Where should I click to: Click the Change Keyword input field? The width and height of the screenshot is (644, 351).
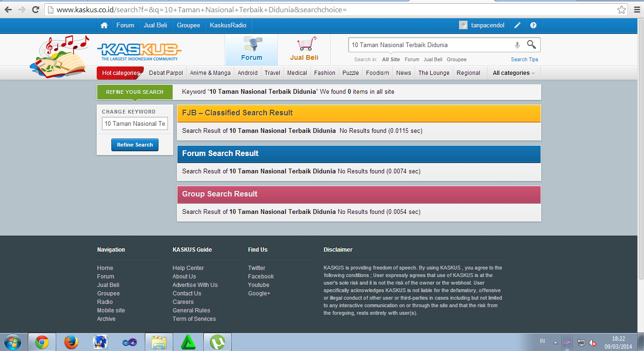pyautogui.click(x=135, y=123)
